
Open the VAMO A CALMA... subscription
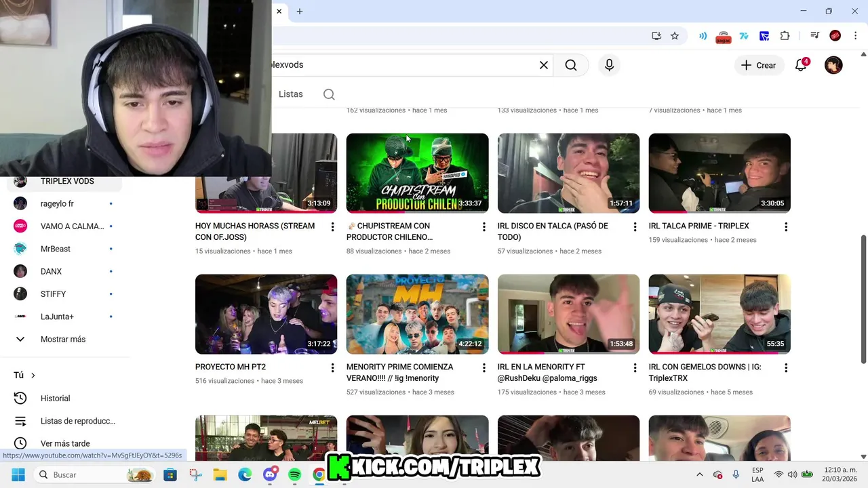tap(66, 226)
